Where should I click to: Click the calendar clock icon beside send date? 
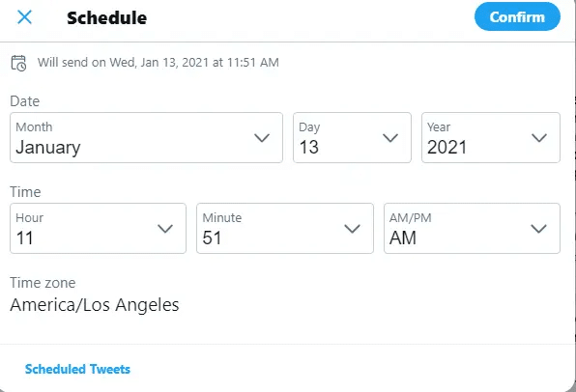coord(18,63)
